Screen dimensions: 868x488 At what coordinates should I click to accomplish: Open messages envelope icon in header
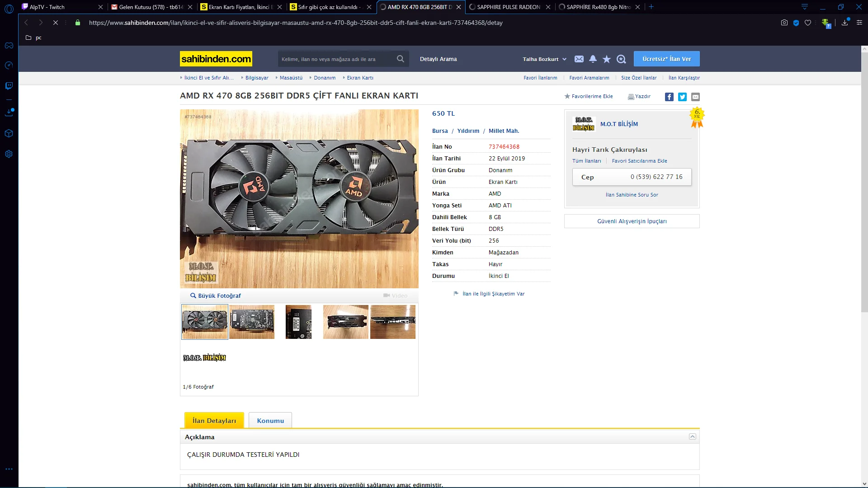[x=579, y=59]
